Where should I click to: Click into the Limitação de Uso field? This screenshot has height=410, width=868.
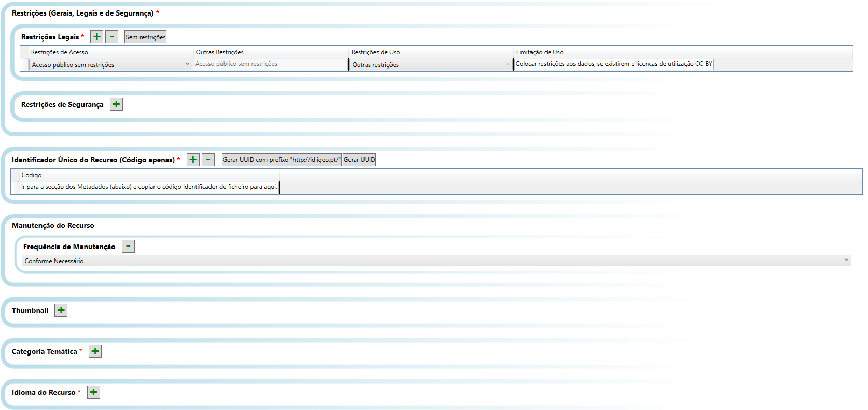coord(614,64)
